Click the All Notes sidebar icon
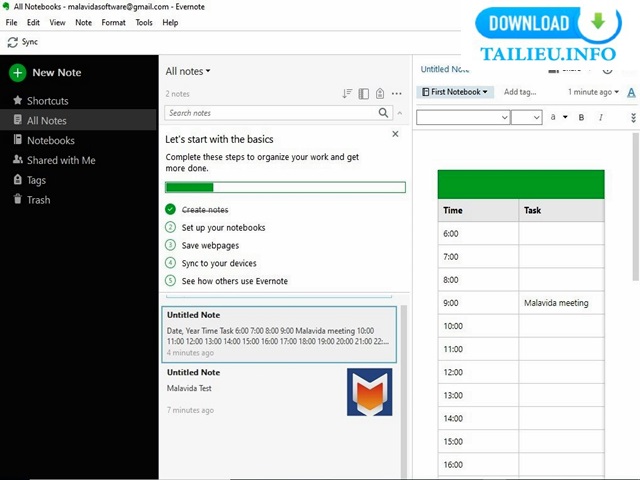640x480 pixels. pos(18,120)
